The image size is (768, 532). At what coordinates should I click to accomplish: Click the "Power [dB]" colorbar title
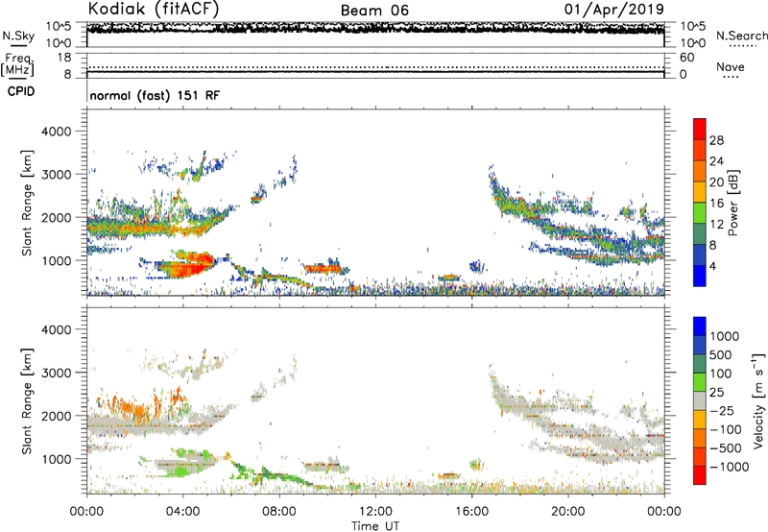click(x=732, y=203)
